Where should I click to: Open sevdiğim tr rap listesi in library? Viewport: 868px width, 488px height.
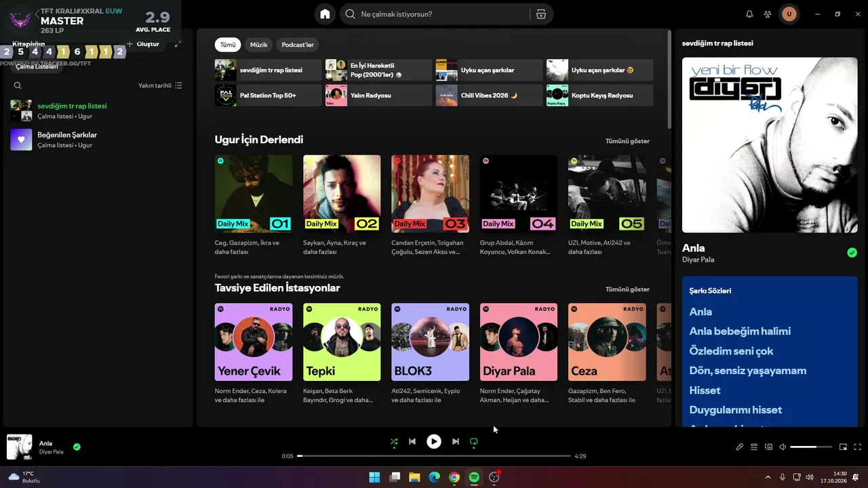[x=97, y=110]
